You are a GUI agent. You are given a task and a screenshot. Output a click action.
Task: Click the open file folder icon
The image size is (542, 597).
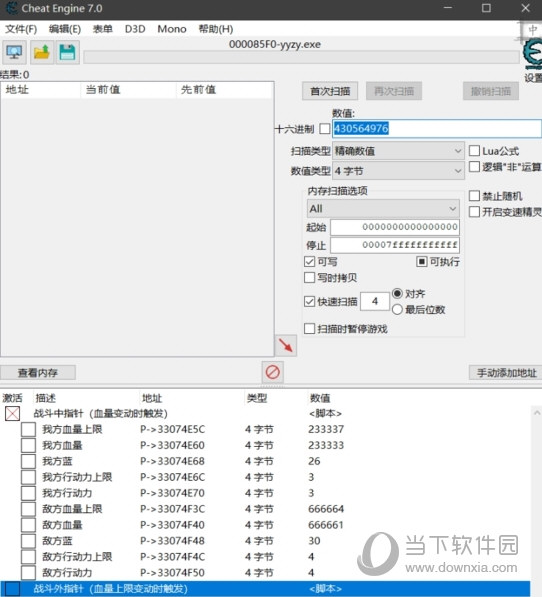pyautogui.click(x=41, y=52)
